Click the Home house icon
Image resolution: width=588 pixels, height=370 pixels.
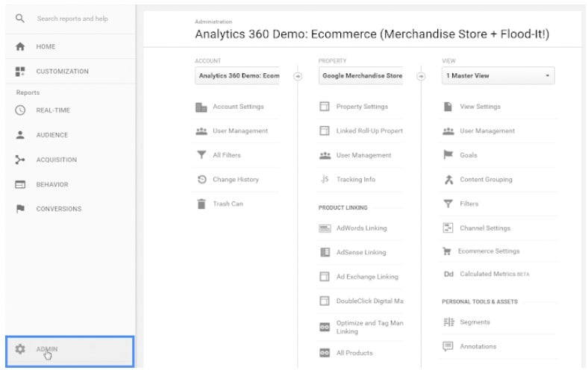(20, 46)
